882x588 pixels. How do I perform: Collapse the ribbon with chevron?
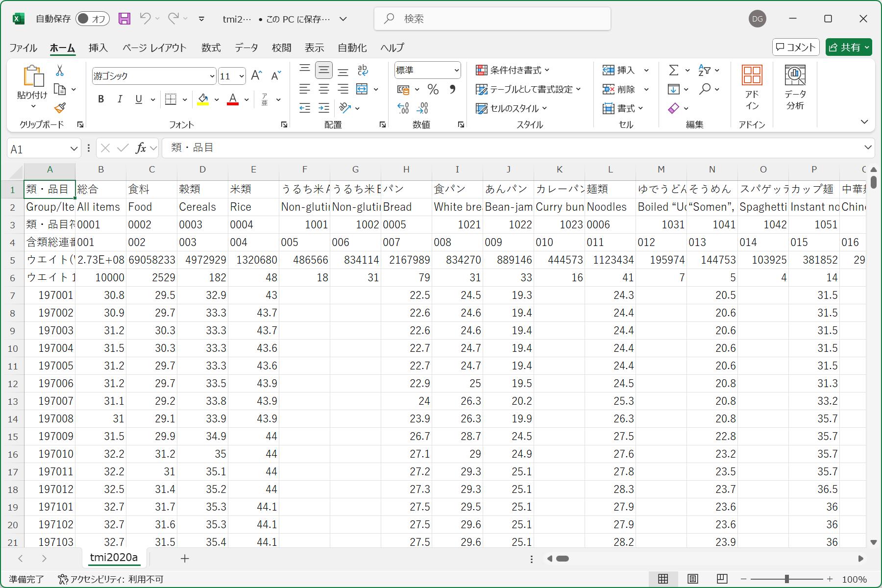[x=864, y=122]
